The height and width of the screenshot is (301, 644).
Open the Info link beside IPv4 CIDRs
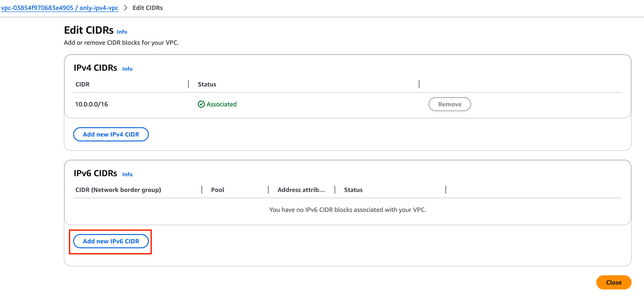127,69
